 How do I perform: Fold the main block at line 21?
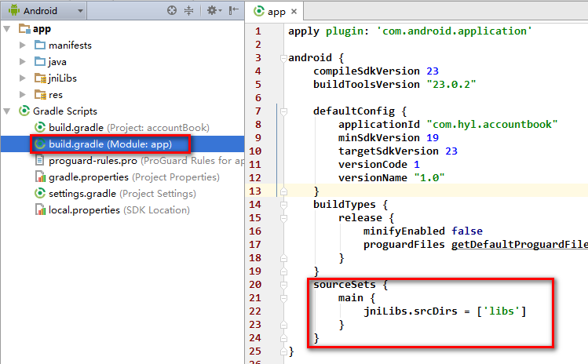click(283, 298)
